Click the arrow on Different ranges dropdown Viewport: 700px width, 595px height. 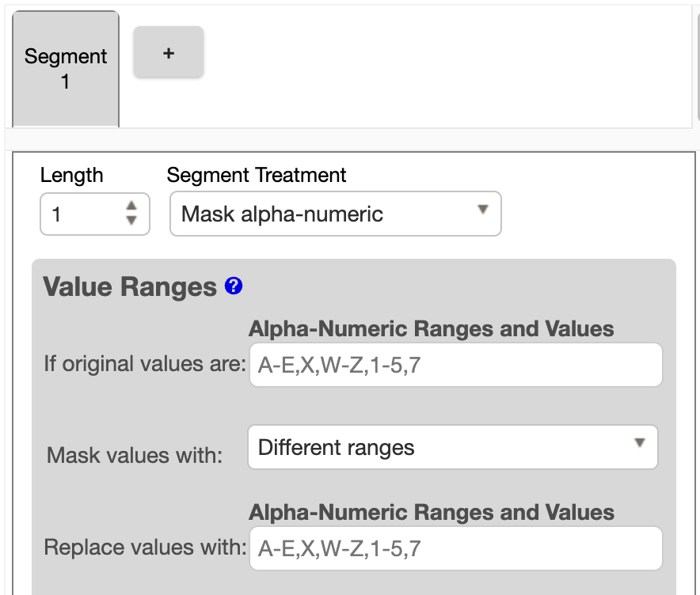point(640,444)
